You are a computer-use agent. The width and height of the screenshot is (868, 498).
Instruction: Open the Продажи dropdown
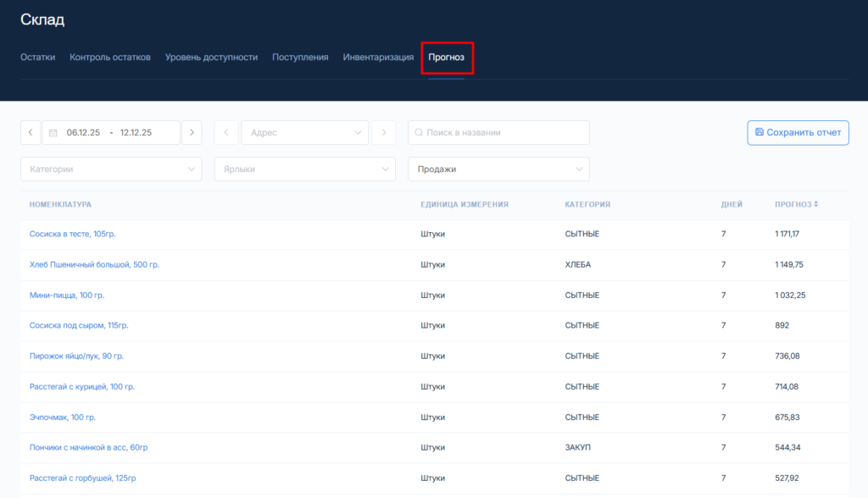(498, 169)
